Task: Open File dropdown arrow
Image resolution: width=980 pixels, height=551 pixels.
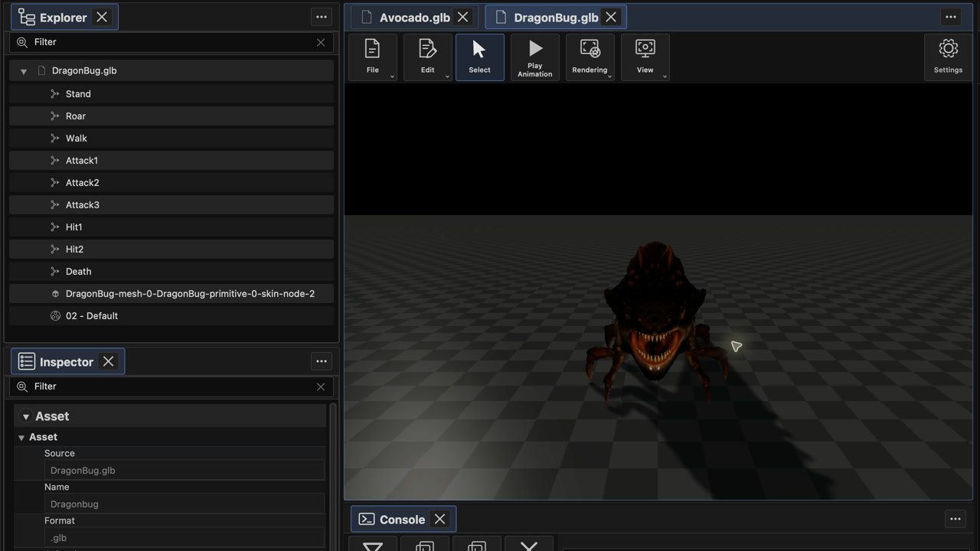Action: point(392,77)
